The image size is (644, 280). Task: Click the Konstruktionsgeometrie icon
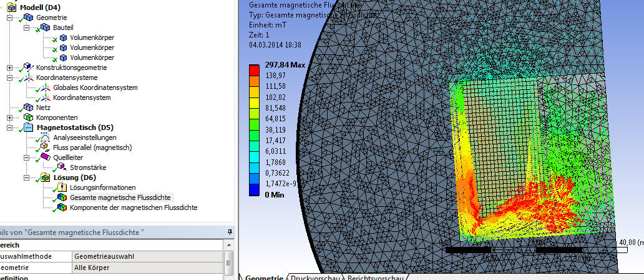tap(28, 67)
